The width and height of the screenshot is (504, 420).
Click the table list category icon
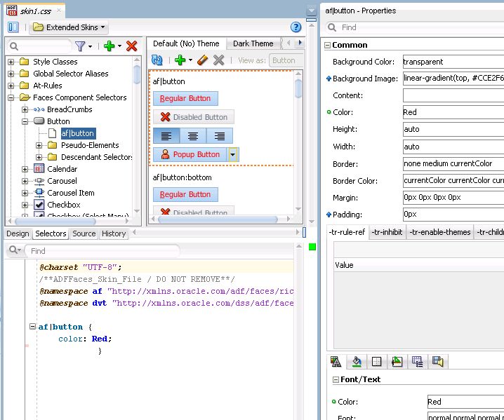tap(417, 362)
